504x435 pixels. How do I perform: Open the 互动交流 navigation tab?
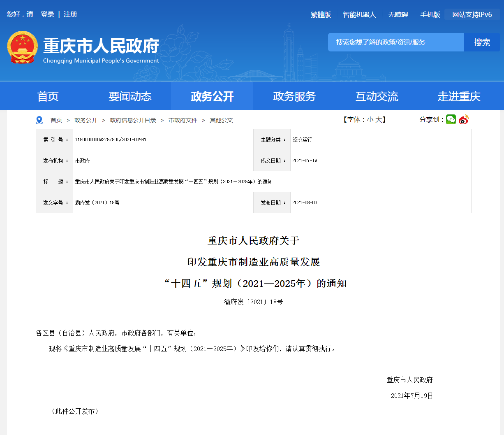(x=377, y=96)
